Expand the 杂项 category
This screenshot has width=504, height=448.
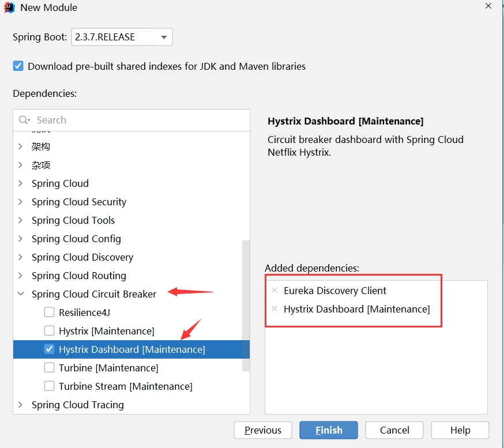click(20, 165)
